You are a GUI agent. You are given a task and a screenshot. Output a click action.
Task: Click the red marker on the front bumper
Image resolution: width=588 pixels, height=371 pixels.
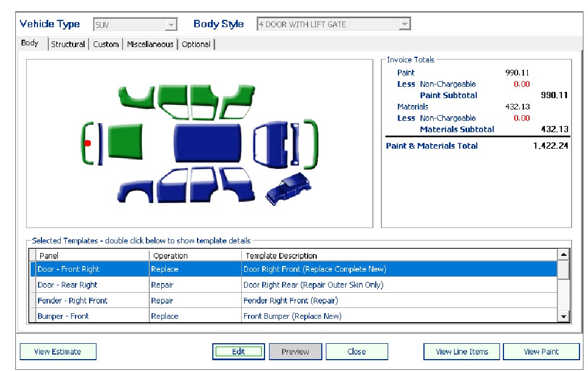click(x=88, y=142)
